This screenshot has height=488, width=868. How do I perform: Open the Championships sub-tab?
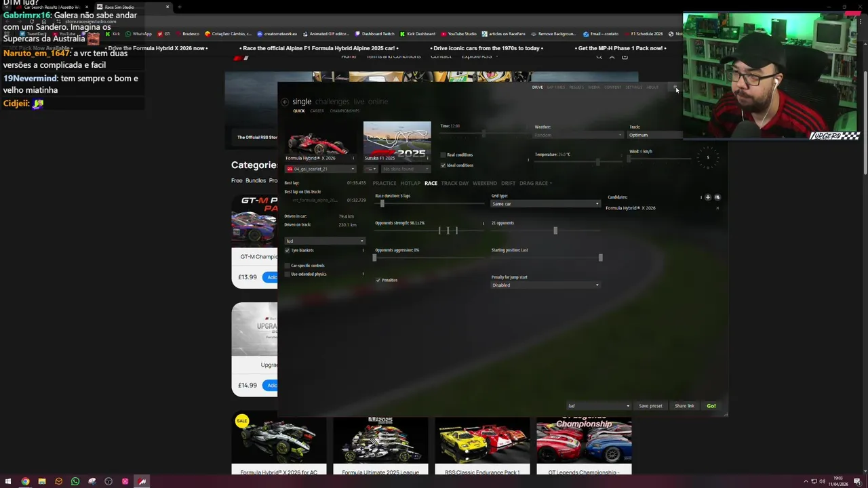[x=344, y=110]
